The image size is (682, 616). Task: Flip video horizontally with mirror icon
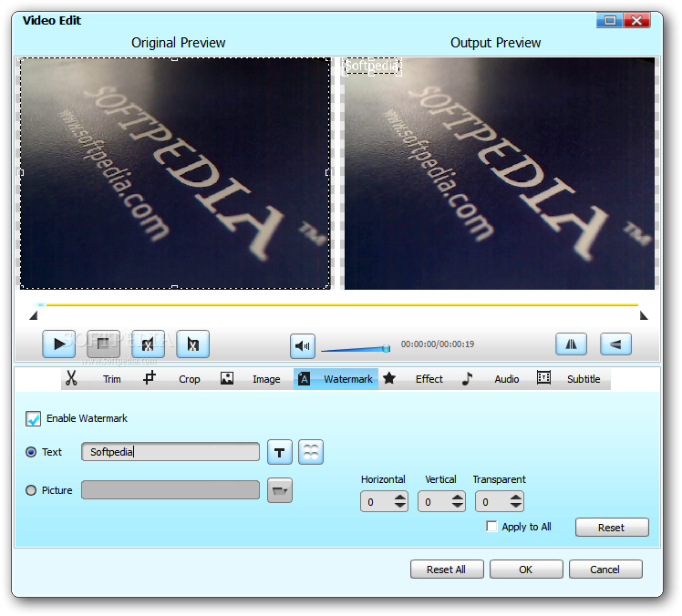tap(571, 344)
